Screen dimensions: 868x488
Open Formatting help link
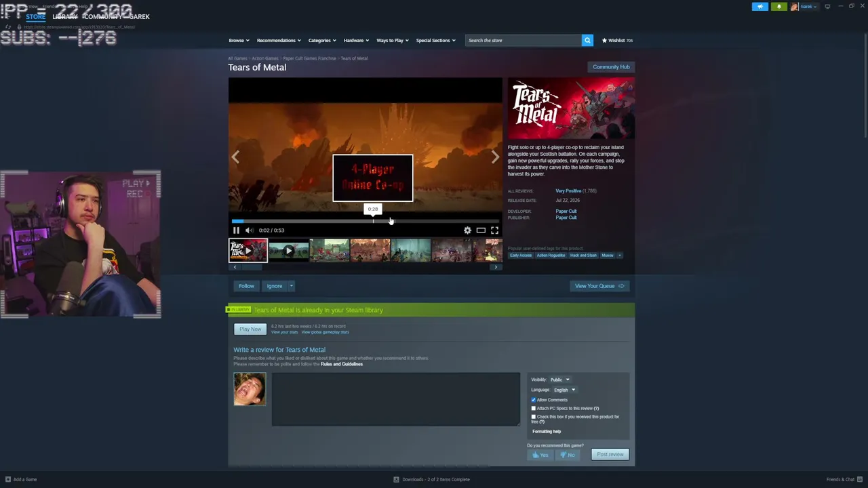pyautogui.click(x=547, y=432)
